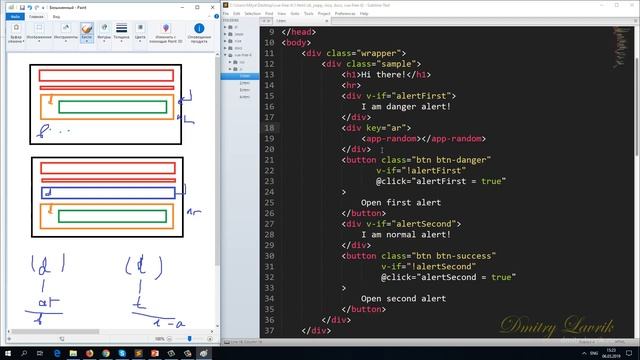The height and width of the screenshot is (360, 640).
Task: Click "app-random" opening tag on line 19
Action: (x=391, y=138)
